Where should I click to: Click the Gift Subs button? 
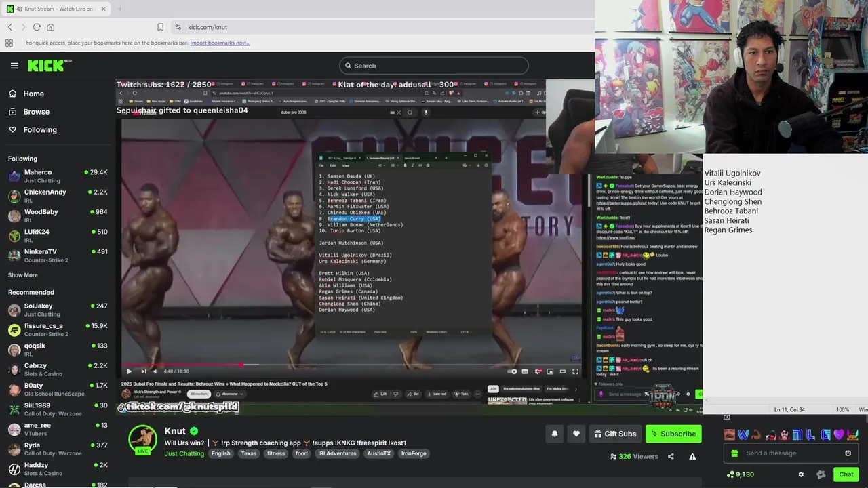point(615,434)
